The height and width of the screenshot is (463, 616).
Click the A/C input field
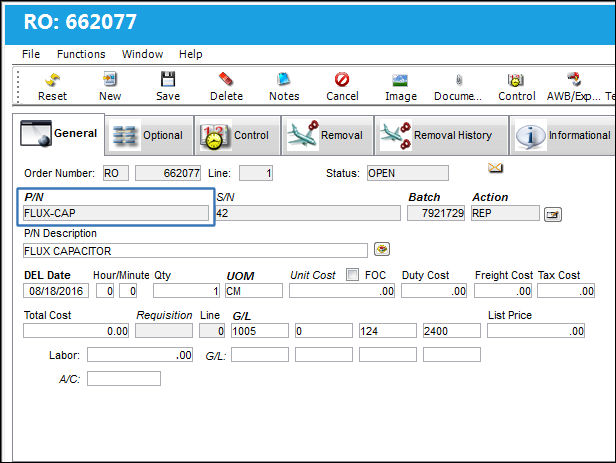(x=124, y=379)
